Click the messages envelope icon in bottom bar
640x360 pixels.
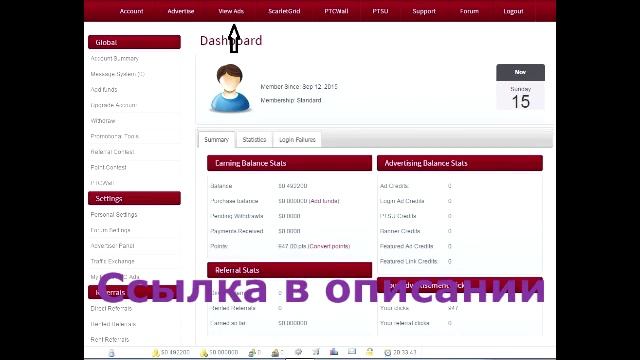click(352, 351)
